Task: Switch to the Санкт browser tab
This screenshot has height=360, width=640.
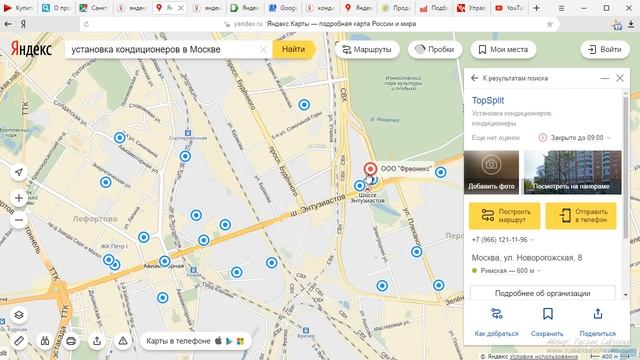Action: (x=94, y=8)
